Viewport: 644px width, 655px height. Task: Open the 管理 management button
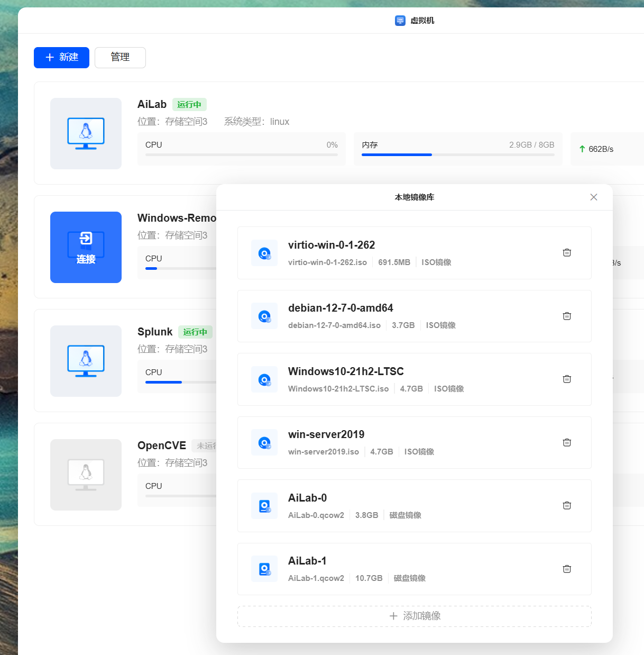coord(120,58)
